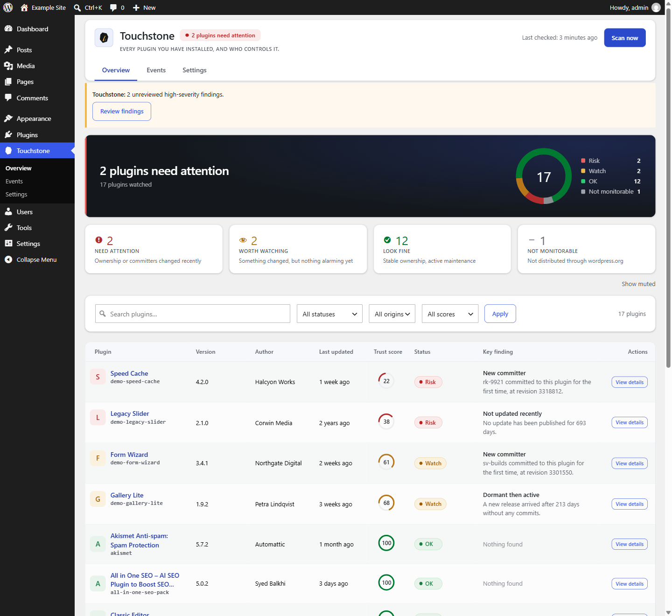This screenshot has height=616, width=672.
Task: Click the 17 plugins donut chart
Action: click(x=544, y=176)
